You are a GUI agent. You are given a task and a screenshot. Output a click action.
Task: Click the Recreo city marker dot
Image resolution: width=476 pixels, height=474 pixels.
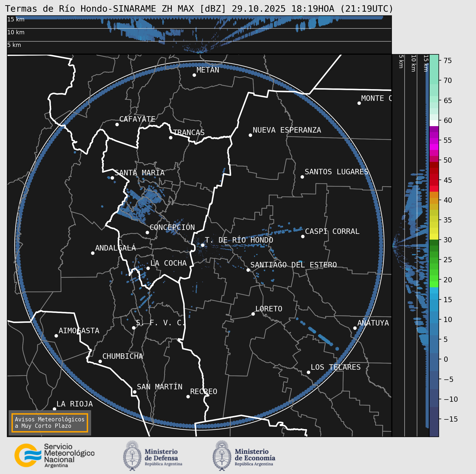(188, 397)
